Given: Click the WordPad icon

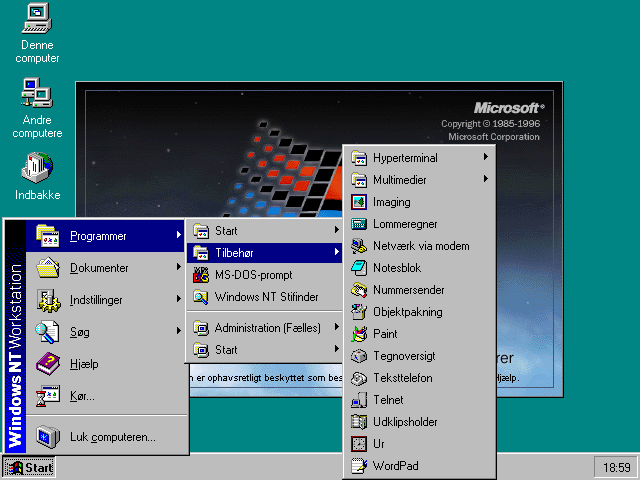Looking at the screenshot, I should pyautogui.click(x=359, y=466).
